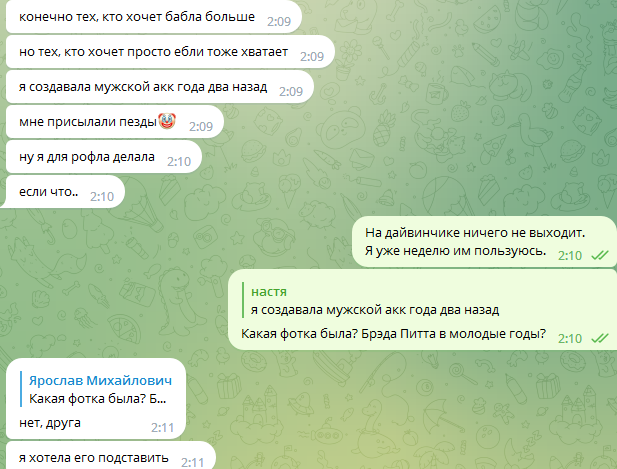Image resolution: width=617 pixels, height=469 pixels.
Task: Click the quoted line inside the настя reply
Action: (x=375, y=310)
